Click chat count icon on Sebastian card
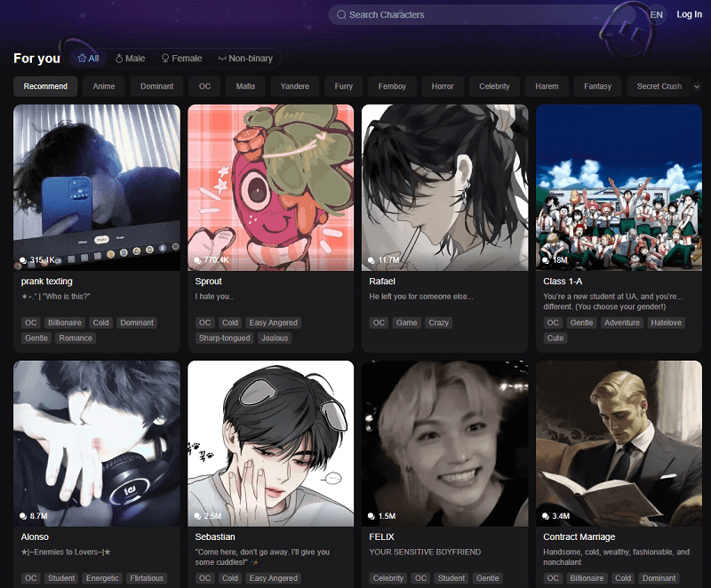Viewport: 711px width, 588px height. point(197,516)
